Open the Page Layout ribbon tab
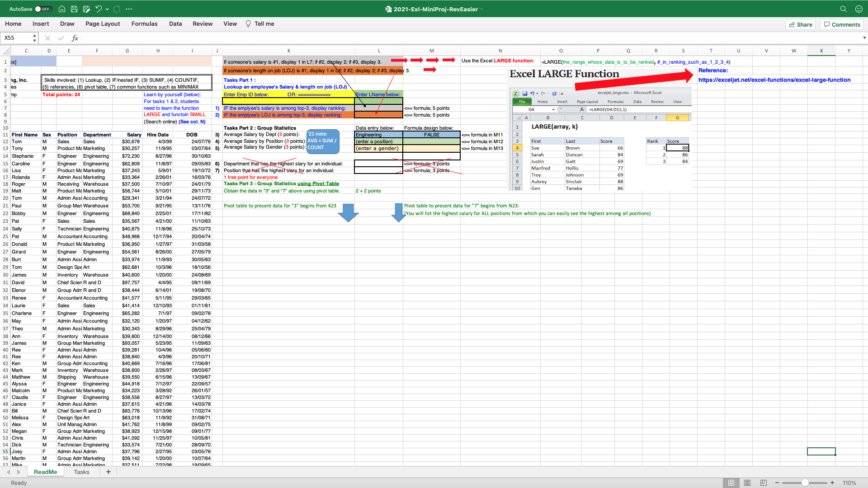 [103, 24]
